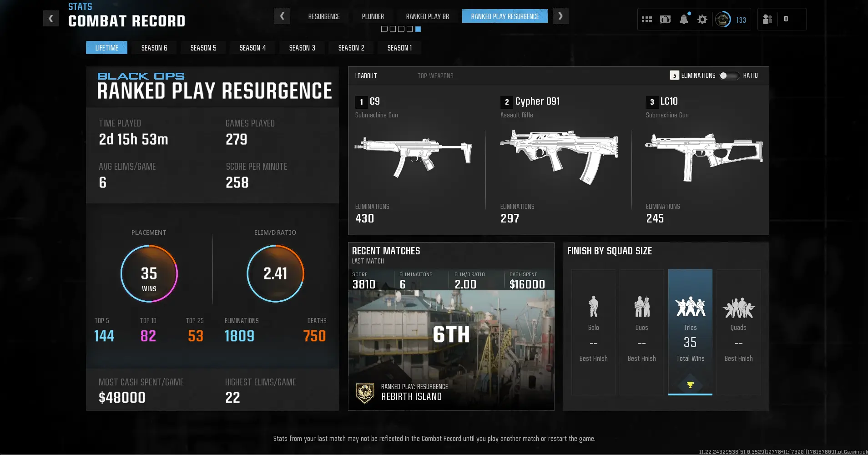Switch to the Ranked Play BR tab

coord(427,16)
